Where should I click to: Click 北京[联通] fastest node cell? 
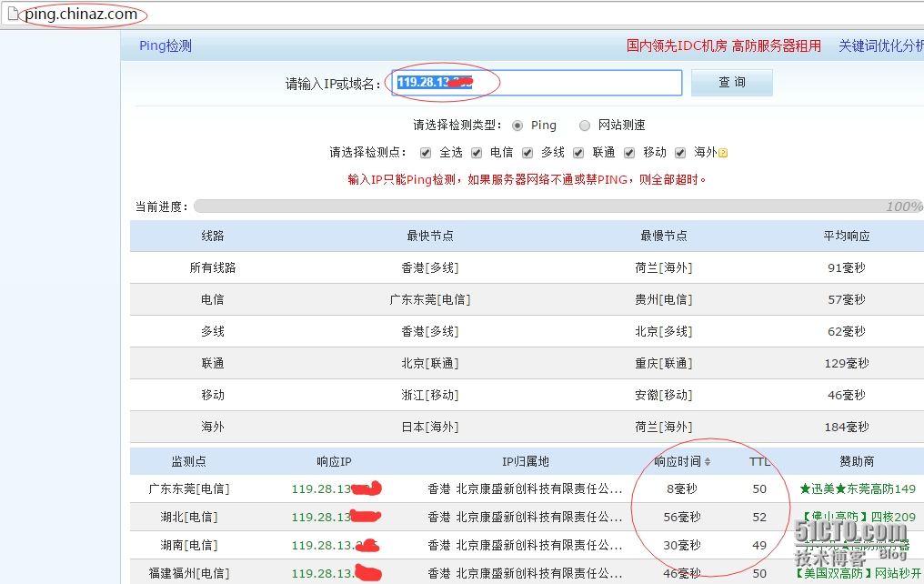(430, 363)
